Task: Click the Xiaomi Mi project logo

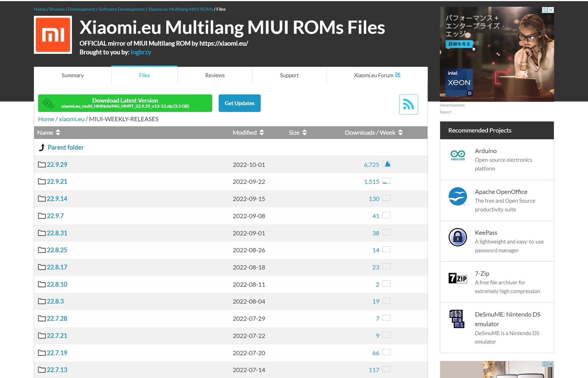Action: coord(53,35)
